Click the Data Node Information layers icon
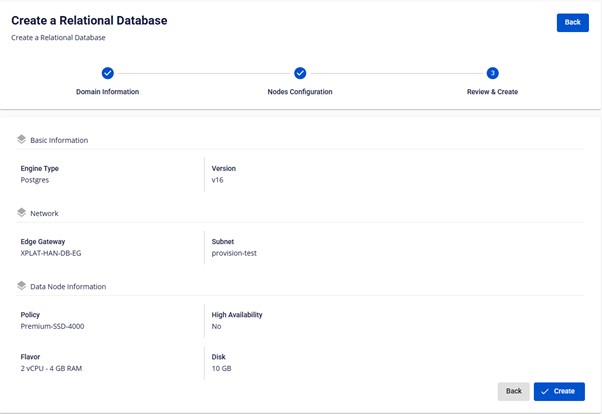Screen dimensions: 602x414 pyautogui.click(x=22, y=286)
